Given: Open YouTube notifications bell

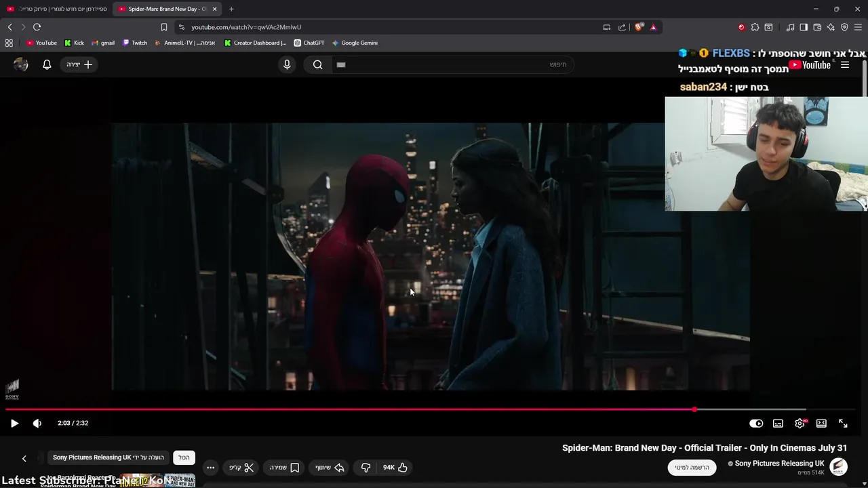Looking at the screenshot, I should [47, 64].
